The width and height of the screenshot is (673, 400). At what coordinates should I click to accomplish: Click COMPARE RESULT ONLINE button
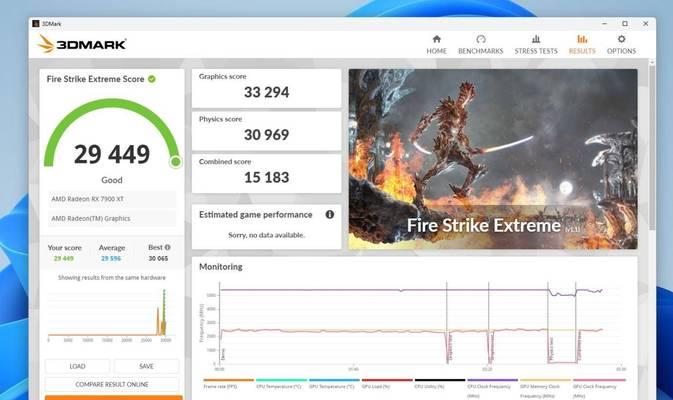[112, 384]
